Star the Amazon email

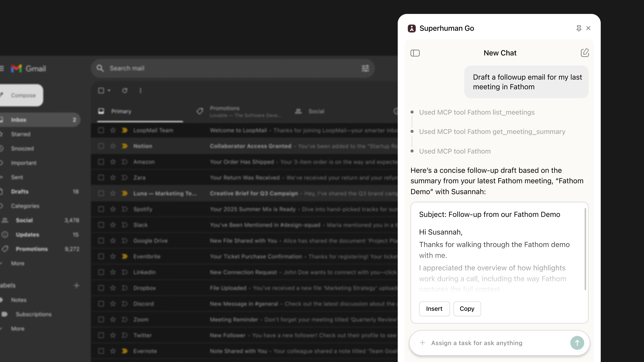click(113, 162)
